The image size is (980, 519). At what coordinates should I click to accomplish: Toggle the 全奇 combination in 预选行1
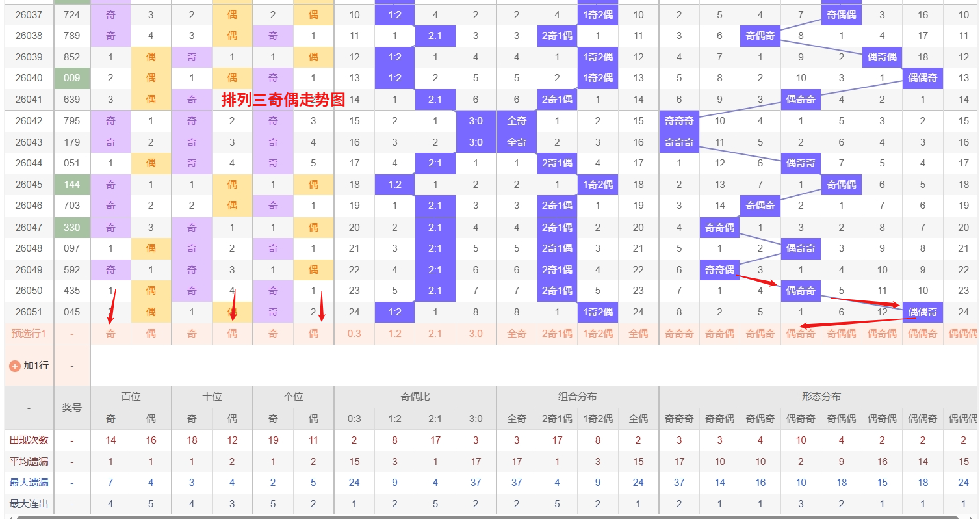(x=517, y=333)
